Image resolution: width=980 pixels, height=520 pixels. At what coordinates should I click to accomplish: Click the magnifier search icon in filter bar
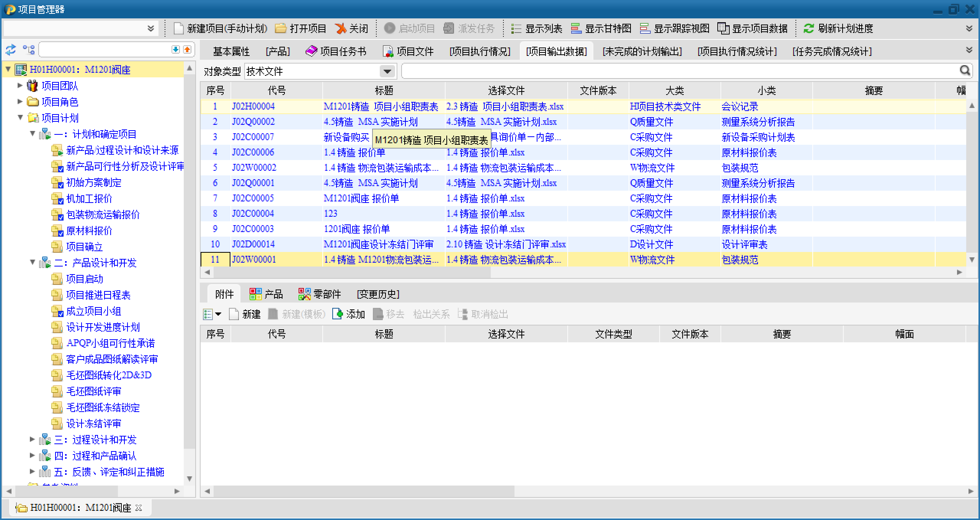pos(965,70)
